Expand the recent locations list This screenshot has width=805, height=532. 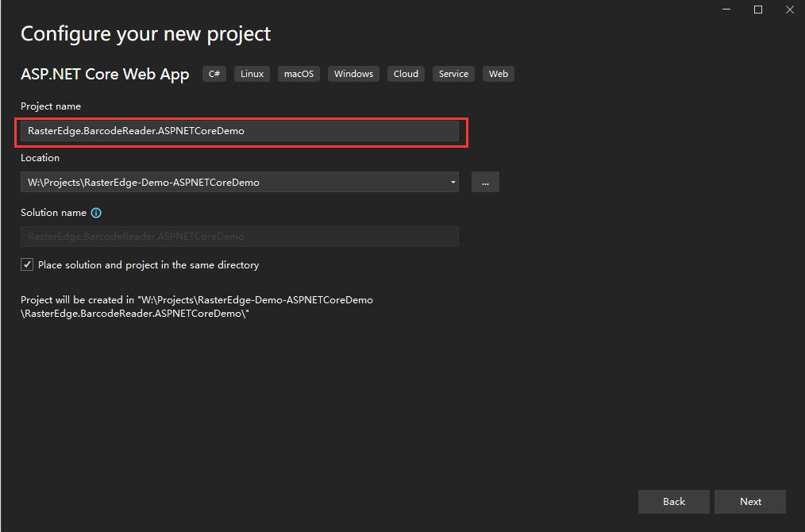(x=453, y=181)
